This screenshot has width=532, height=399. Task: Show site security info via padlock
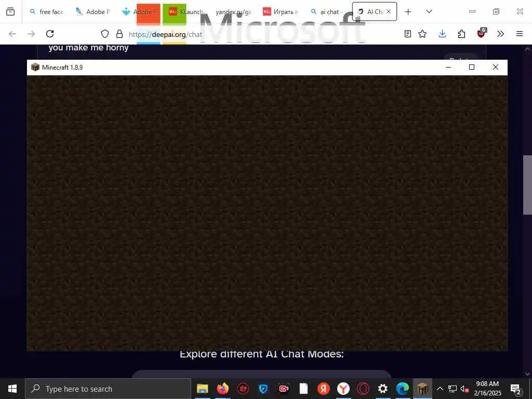[119, 34]
